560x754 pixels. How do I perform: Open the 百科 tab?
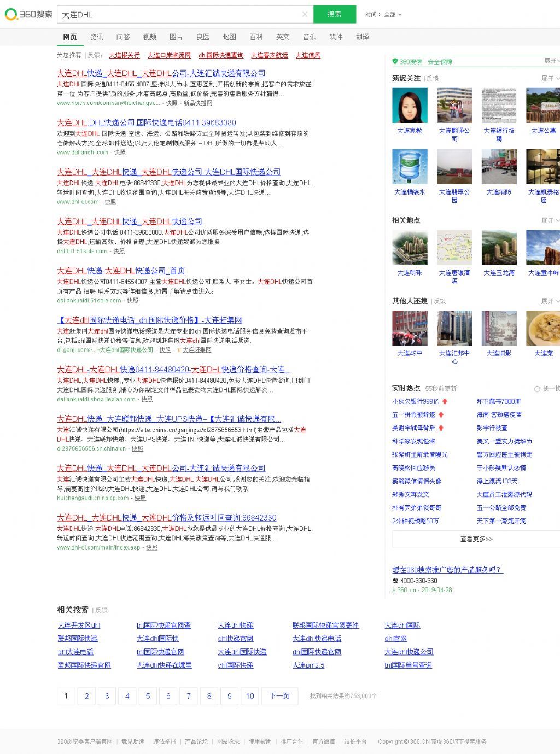(x=256, y=37)
